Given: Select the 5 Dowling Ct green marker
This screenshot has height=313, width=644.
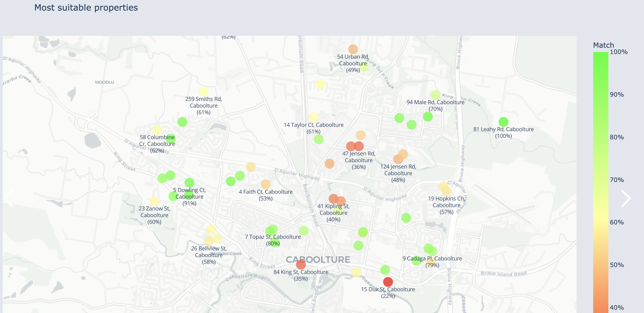Looking at the screenshot, I should (189, 182).
